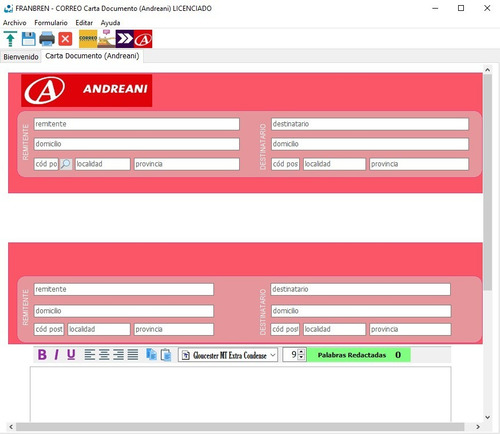Open the Formulario menu
500x434 pixels.
pos(51,23)
